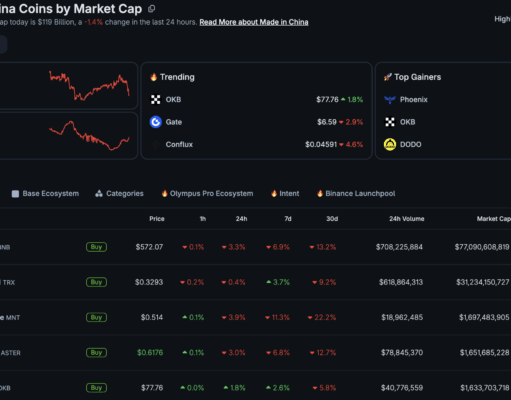Viewport: 511px width, 400px height.
Task: Click the MNT ticker in the table
Action: (13, 318)
